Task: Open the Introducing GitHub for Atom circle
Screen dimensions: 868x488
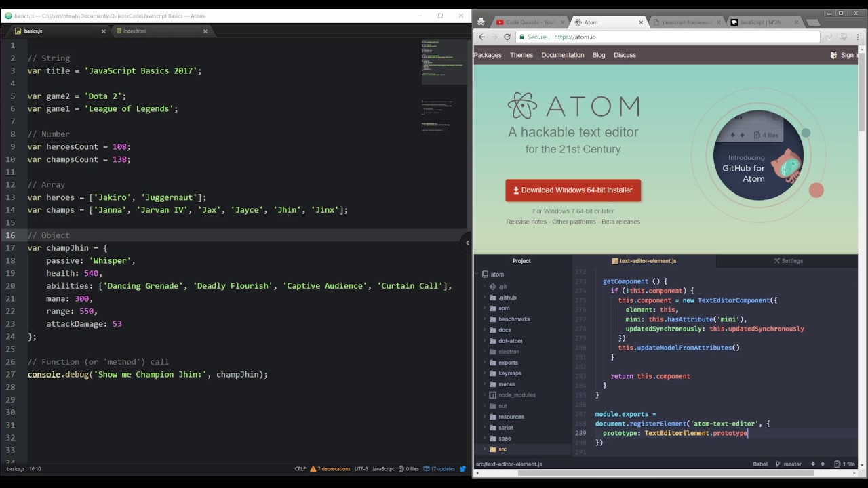Action: (x=758, y=155)
